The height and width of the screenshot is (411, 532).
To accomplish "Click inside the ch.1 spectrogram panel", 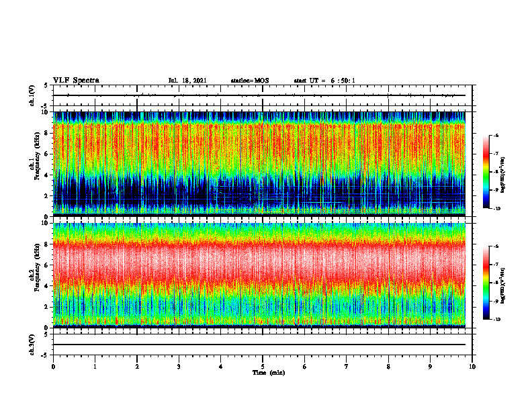I will [x=259, y=164].
